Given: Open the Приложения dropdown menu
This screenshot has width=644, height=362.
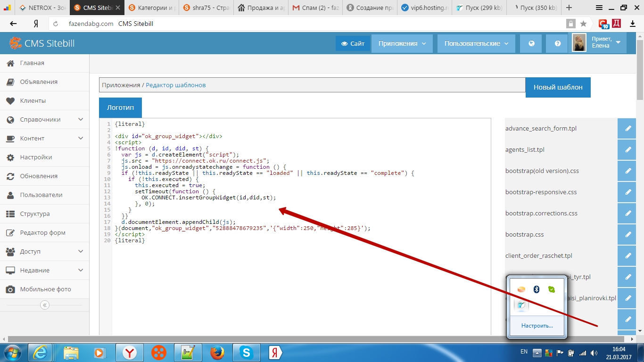Looking at the screenshot, I should [402, 43].
